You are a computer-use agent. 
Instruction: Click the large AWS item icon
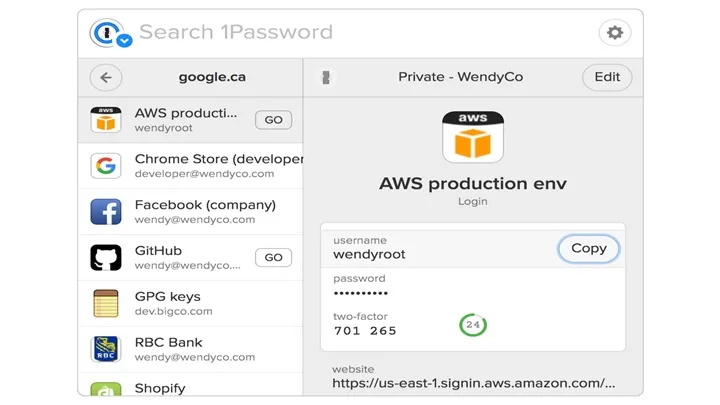tap(473, 137)
